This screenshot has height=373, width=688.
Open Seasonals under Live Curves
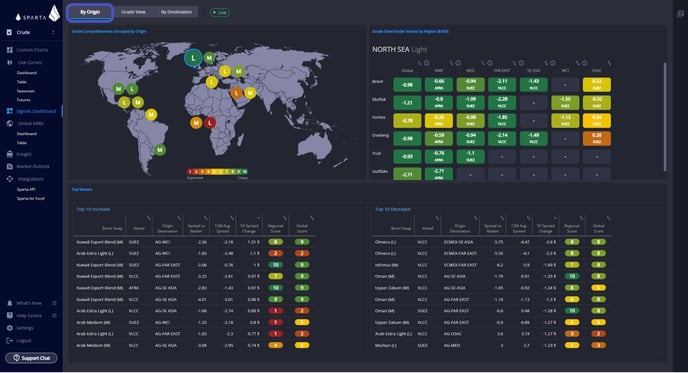click(x=25, y=91)
